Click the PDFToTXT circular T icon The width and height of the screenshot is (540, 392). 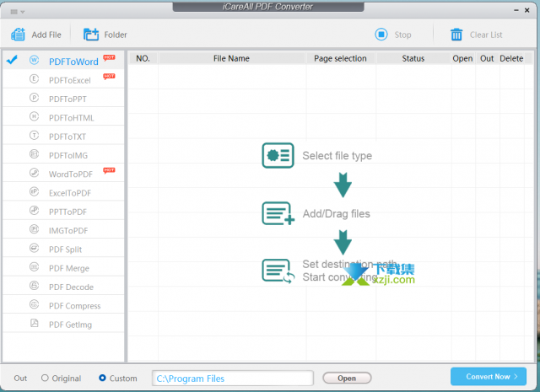(x=34, y=135)
